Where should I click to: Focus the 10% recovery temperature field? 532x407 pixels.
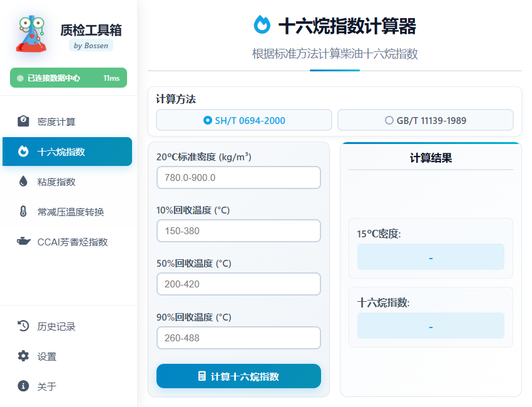point(238,231)
